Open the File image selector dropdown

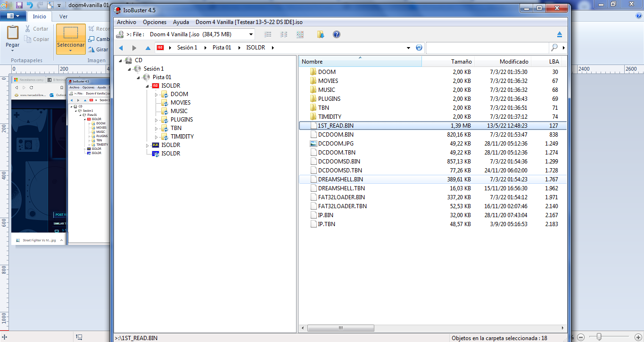click(x=251, y=34)
